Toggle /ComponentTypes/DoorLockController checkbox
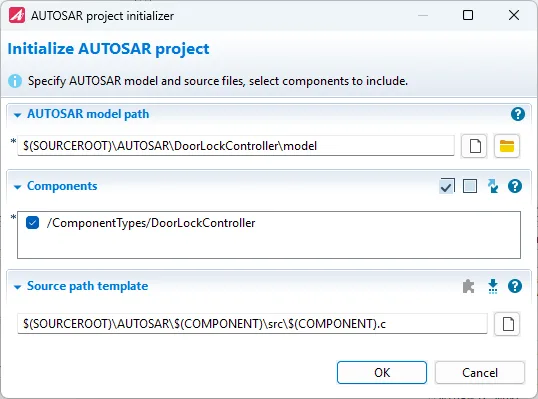The height and width of the screenshot is (399, 538). click(33, 223)
